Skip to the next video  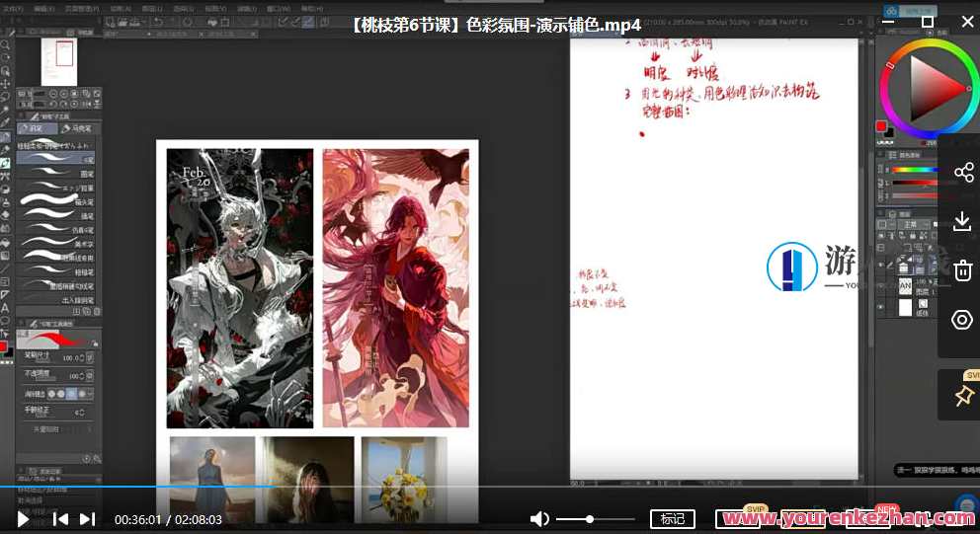coord(88,519)
